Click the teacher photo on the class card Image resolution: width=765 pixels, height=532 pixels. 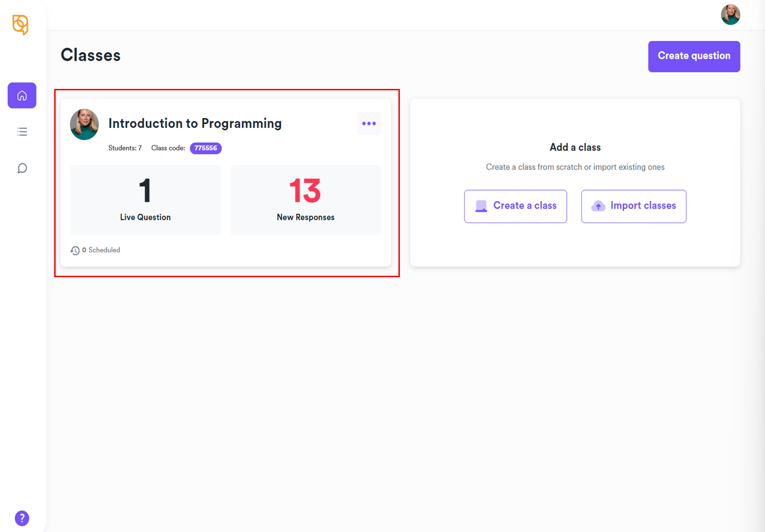point(85,125)
